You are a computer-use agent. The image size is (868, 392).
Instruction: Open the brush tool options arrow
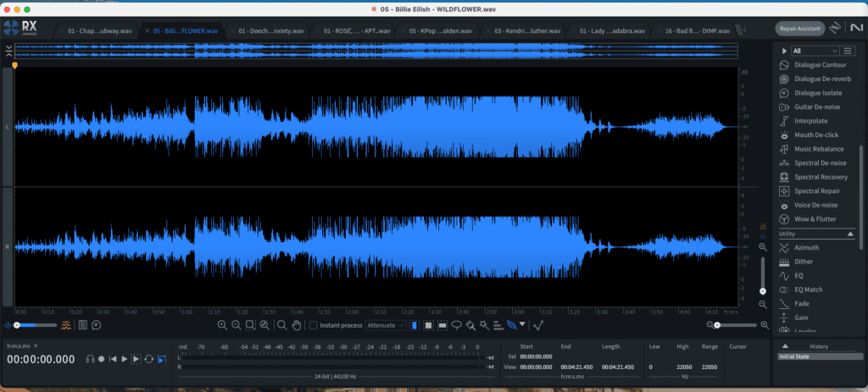(x=522, y=324)
